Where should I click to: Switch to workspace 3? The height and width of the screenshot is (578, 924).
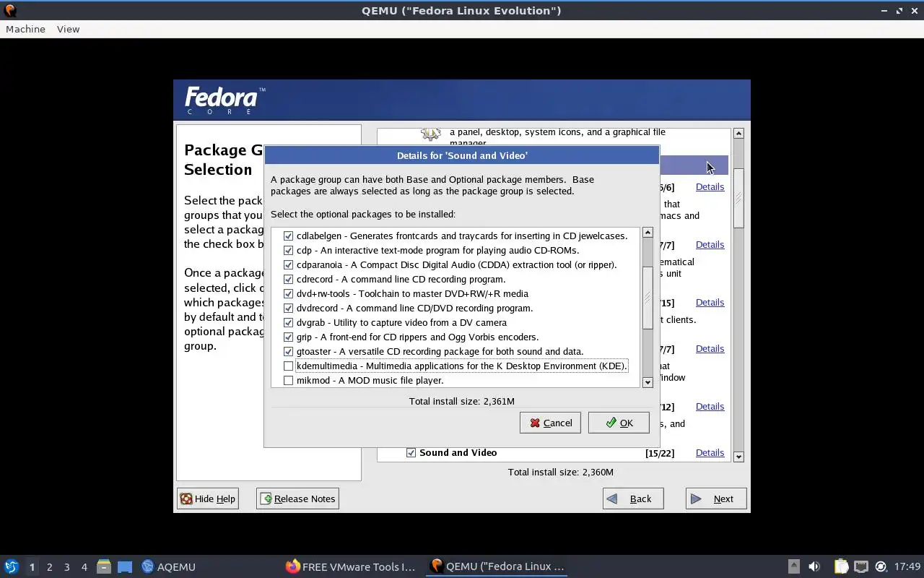66,566
